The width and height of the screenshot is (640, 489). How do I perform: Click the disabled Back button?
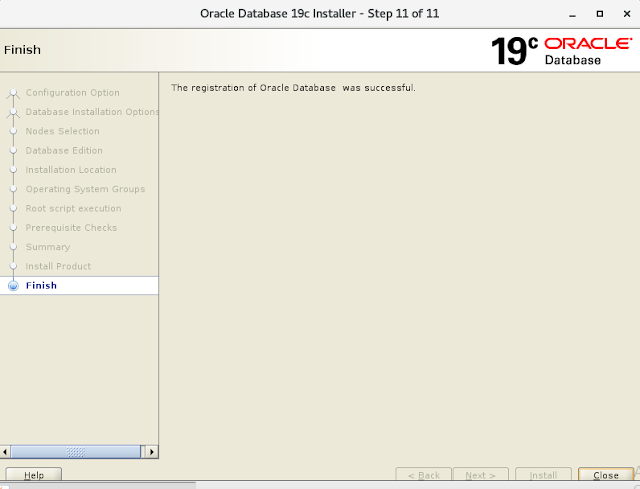[x=424, y=475]
